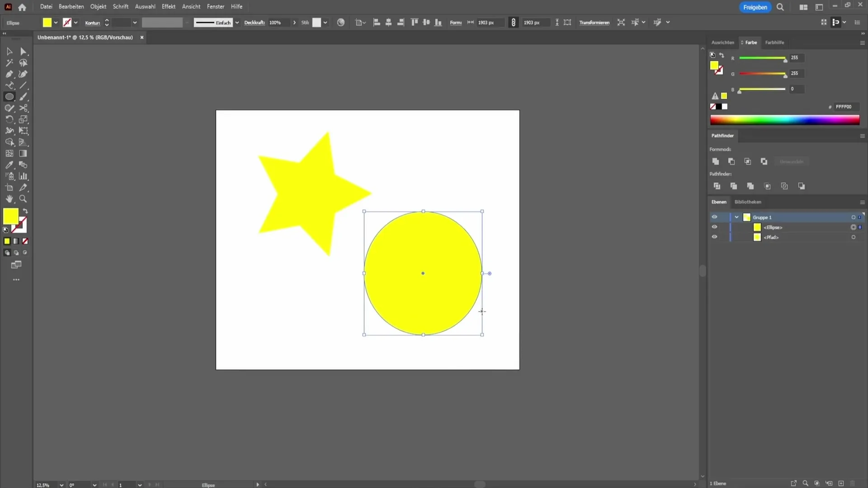
Task: Select the Scissors tool
Action: point(24,108)
